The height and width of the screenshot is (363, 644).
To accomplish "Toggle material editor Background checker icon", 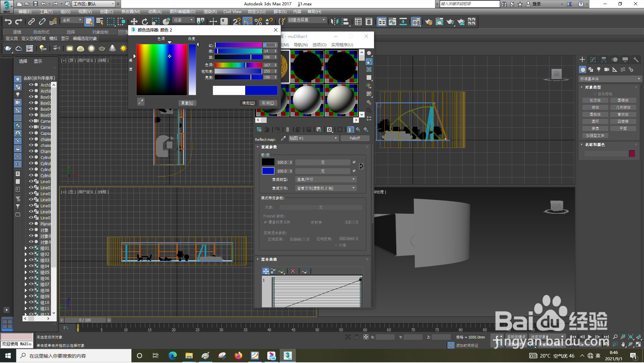I will pos(369,69).
